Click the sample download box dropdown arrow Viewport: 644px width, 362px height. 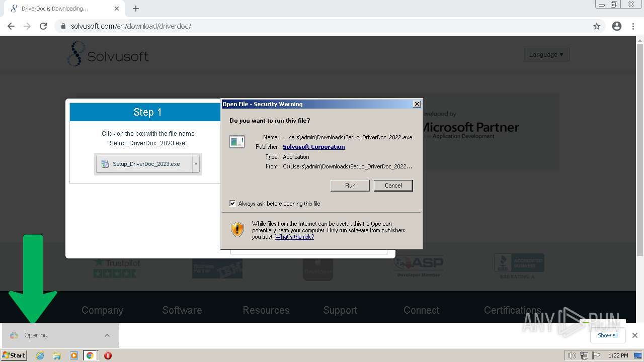tap(196, 164)
